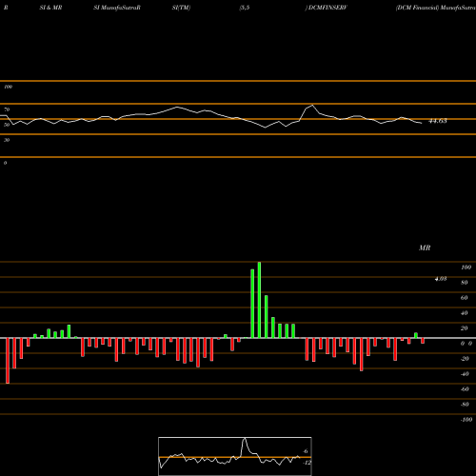Image resolution: width=476 pixels, height=476 pixels.
Task: Click the RSI axis label 100
Action: pyautogui.click(x=8, y=87)
